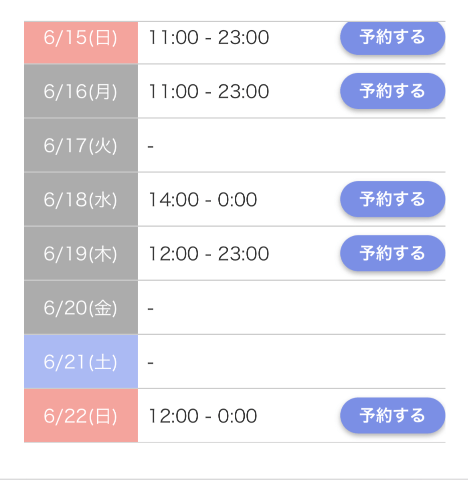Click the 6/15(日) date cell
The width and height of the screenshot is (468, 480).
coord(81,42)
